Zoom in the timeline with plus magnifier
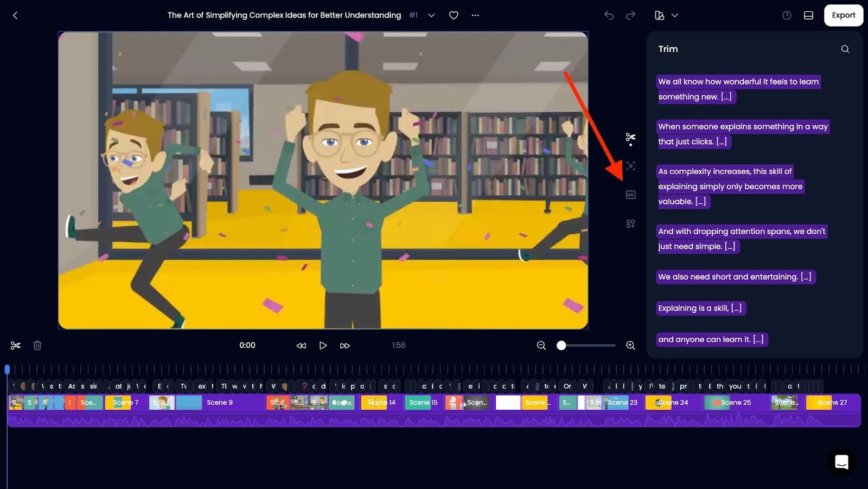868x489 pixels. pos(630,345)
